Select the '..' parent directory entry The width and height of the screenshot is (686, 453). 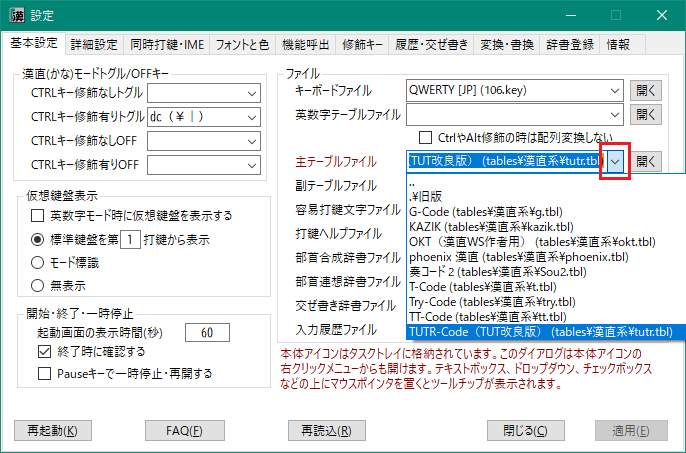546,182
